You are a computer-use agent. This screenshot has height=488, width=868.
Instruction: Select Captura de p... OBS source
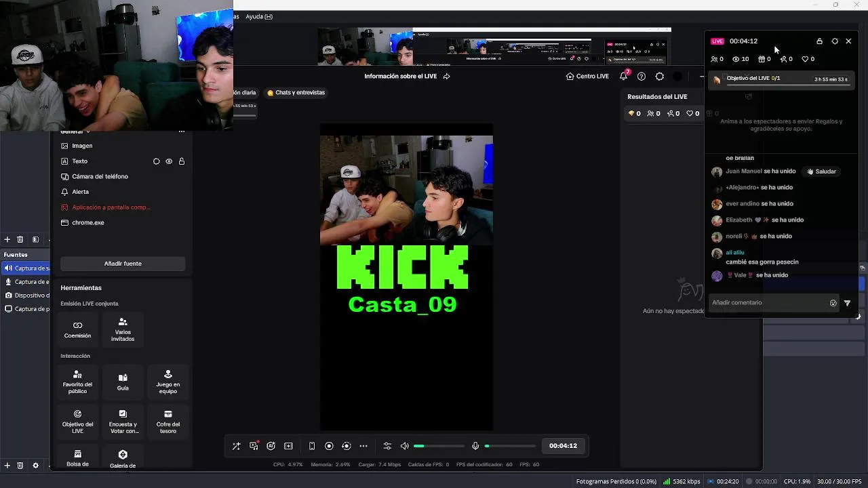tap(26, 308)
